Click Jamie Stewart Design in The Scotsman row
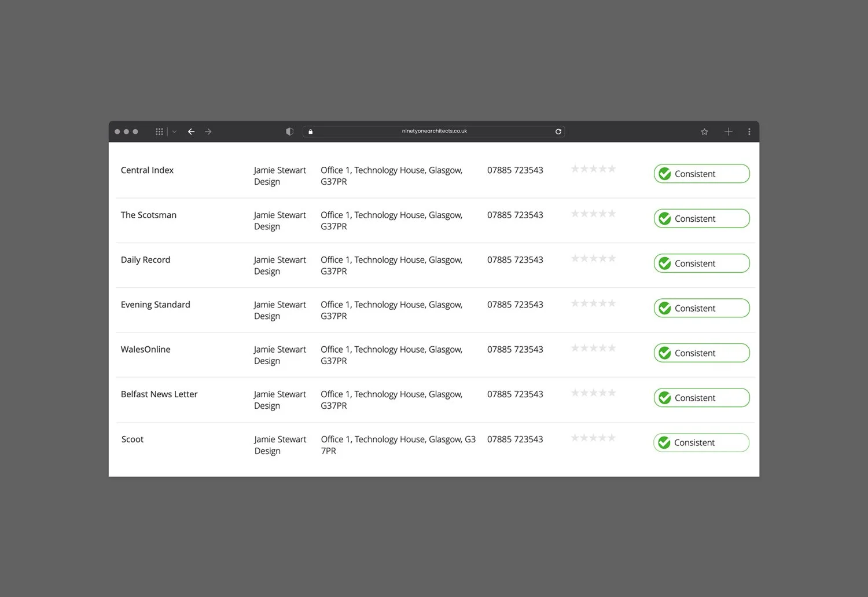868x597 pixels. (279, 221)
